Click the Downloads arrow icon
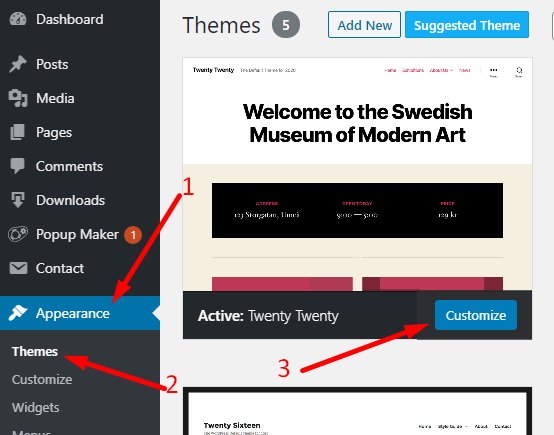Viewport: 554px width, 435px height. click(x=18, y=200)
